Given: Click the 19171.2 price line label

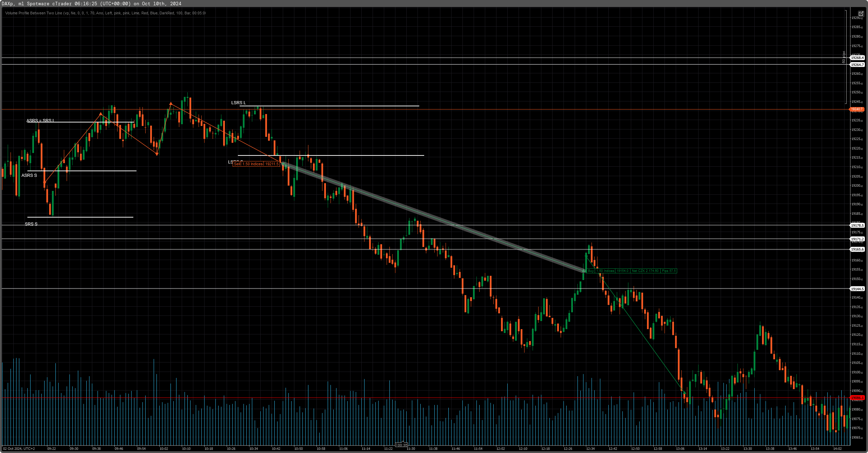Looking at the screenshot, I should (x=857, y=239).
